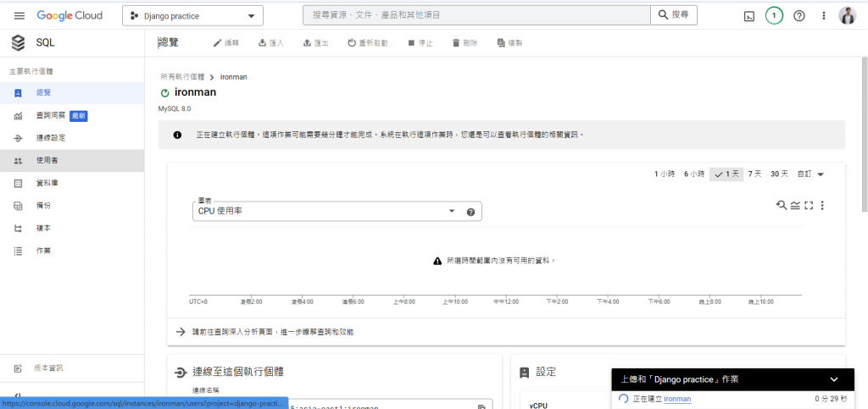
Task: Toggle the chart legend icon
Action: point(795,206)
